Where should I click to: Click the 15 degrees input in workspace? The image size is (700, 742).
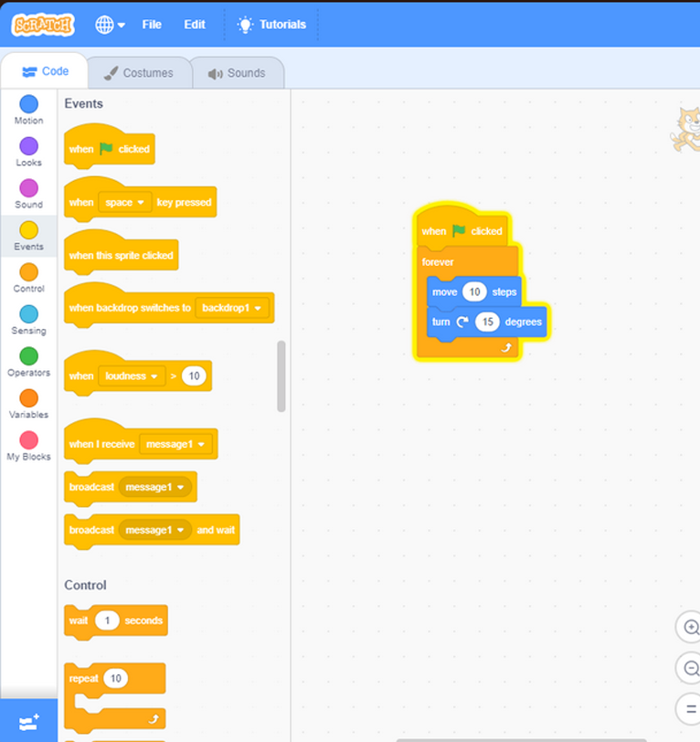(487, 322)
